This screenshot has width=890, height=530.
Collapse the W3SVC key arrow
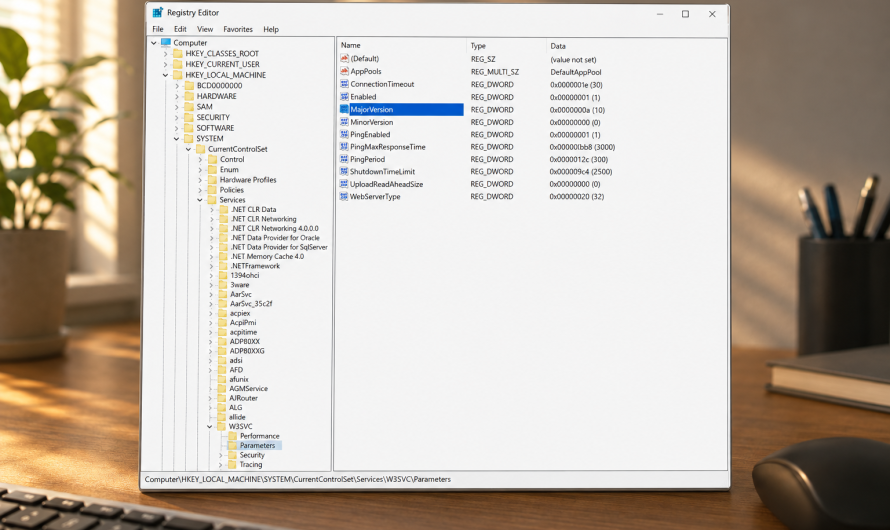click(209, 427)
